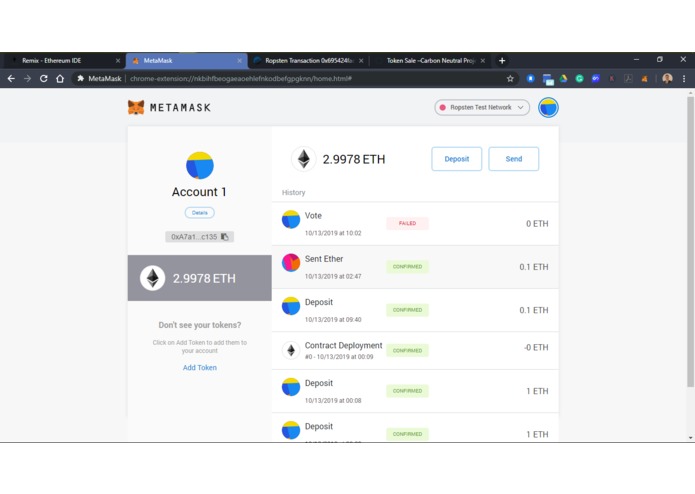Open the multi-window extension icon
The image size is (695, 494).
547,79
